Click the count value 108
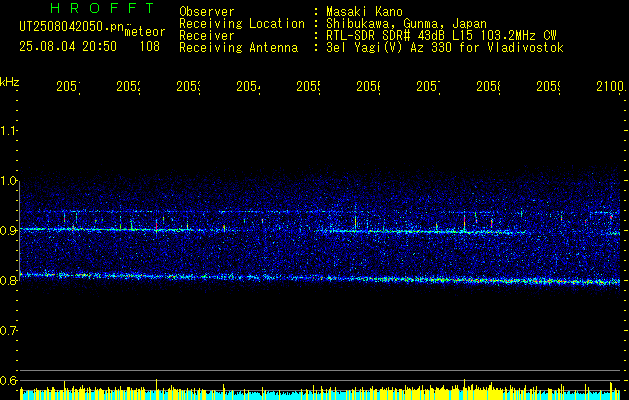Image resolution: width=629 pixels, height=400 pixels. (x=150, y=47)
